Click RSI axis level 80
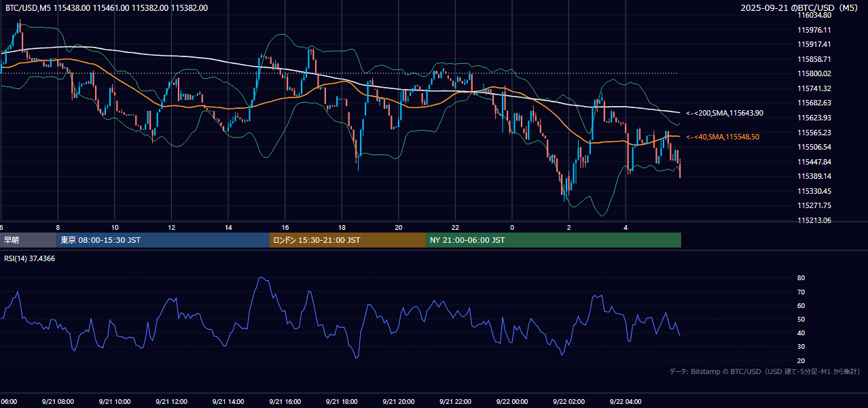The width and height of the screenshot is (868, 408). (x=801, y=278)
